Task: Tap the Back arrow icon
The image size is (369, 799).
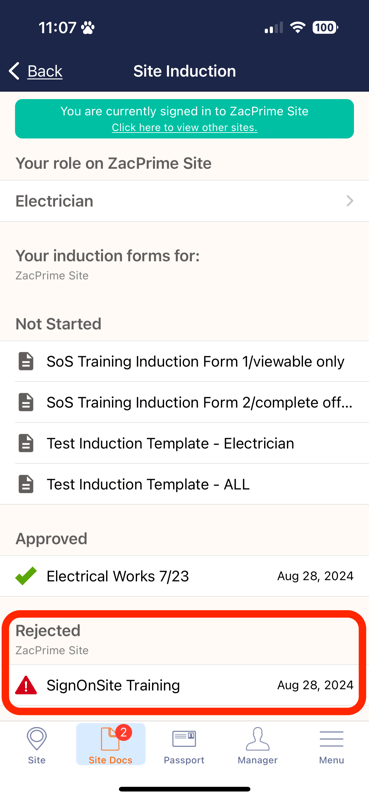Action: click(14, 71)
